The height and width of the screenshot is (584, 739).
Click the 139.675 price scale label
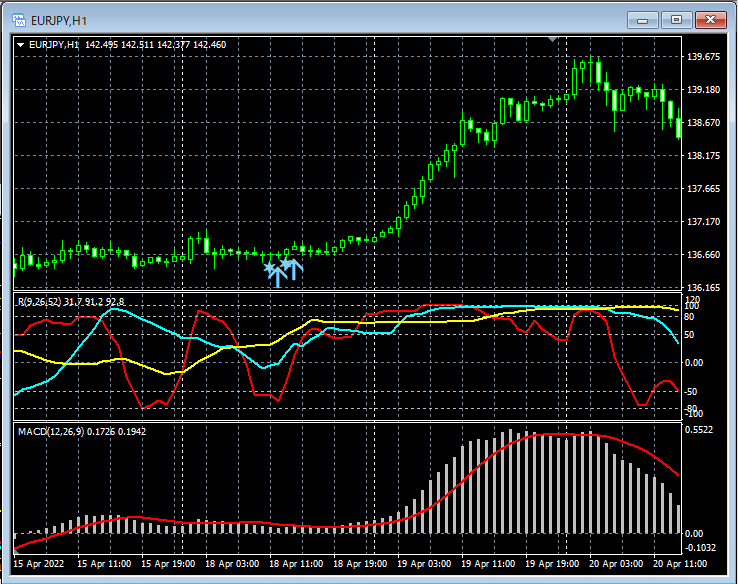coord(705,57)
